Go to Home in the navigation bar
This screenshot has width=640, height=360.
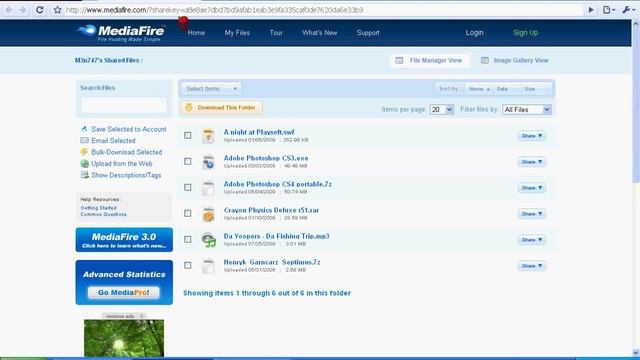(196, 33)
